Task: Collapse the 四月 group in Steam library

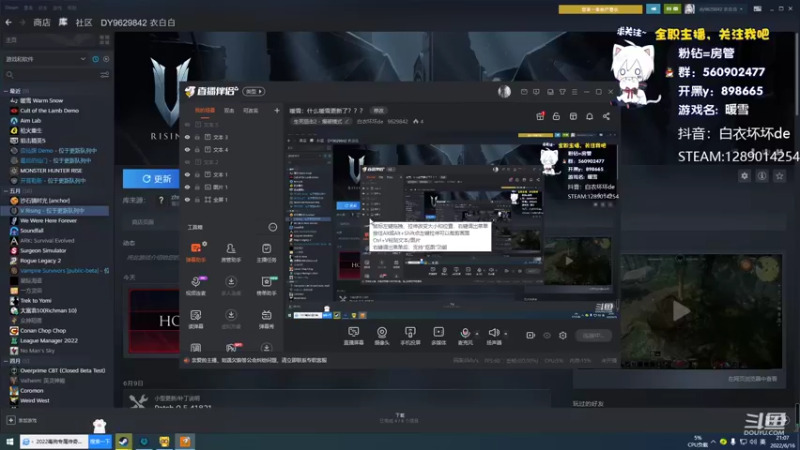Action: [6, 361]
